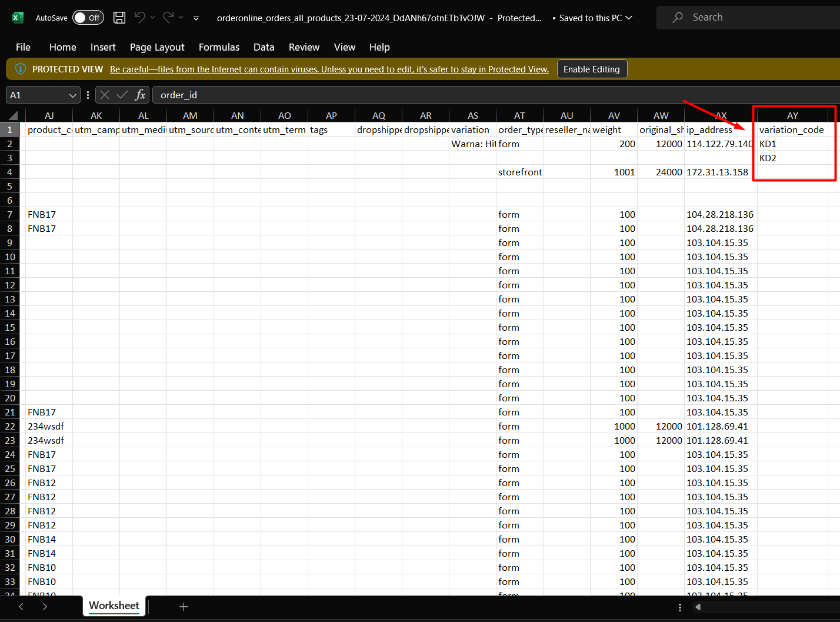840x622 pixels.
Task: Click the Undo arrow icon
Action: point(140,18)
